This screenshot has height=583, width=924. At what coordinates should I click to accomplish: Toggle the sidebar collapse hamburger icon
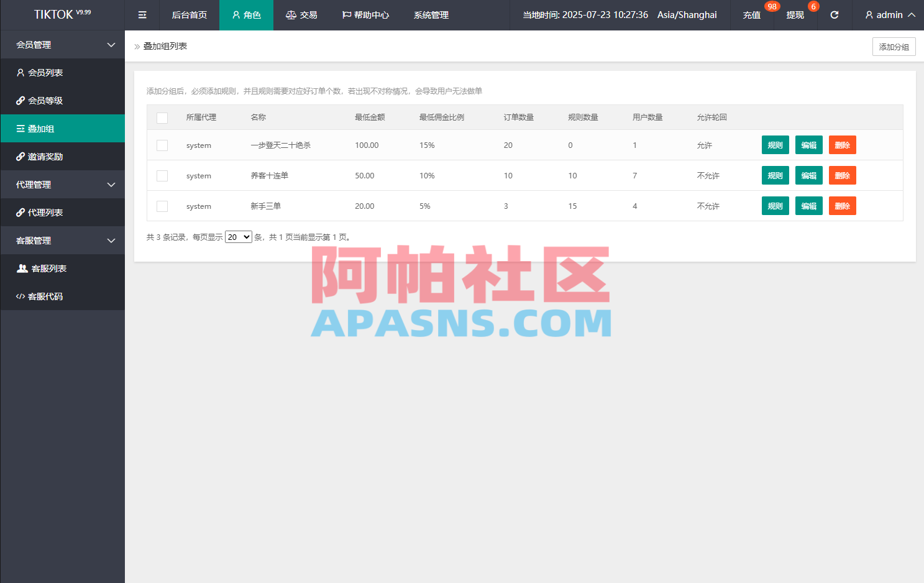coord(142,15)
